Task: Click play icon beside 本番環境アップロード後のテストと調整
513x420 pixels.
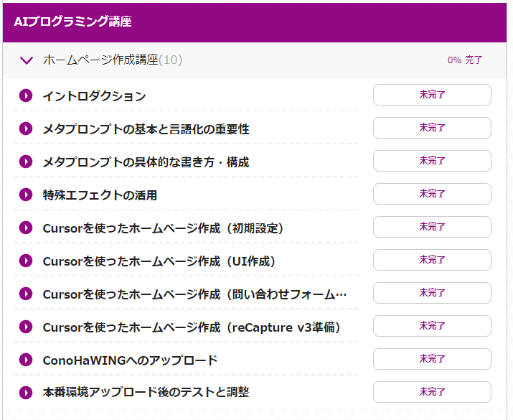Action: (x=26, y=393)
